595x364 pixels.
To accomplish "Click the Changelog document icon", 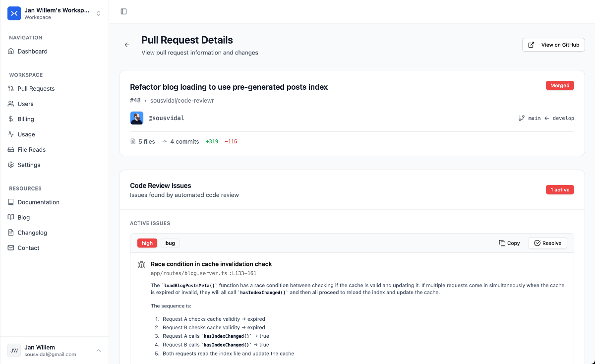I will coord(11,233).
